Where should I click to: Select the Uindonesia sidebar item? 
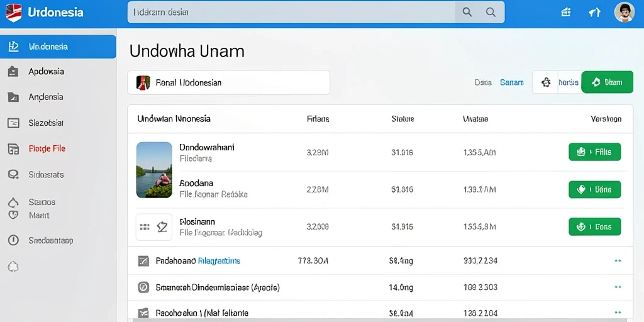coord(58,47)
